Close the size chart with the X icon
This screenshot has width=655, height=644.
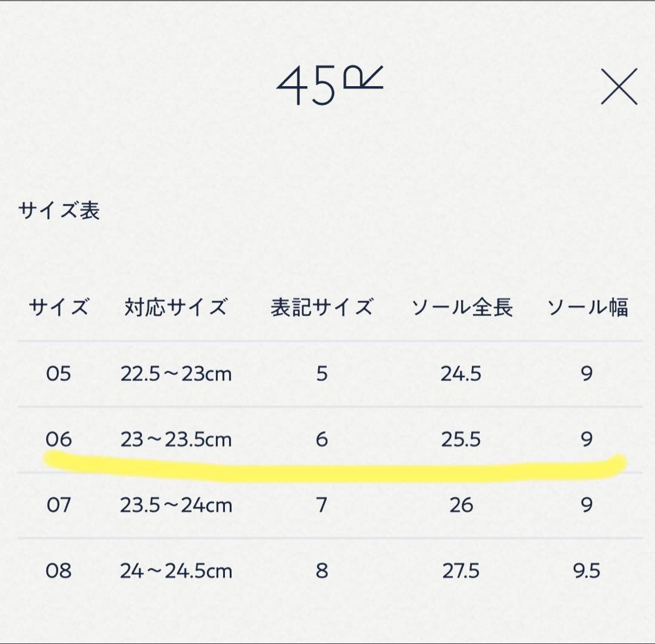click(619, 87)
